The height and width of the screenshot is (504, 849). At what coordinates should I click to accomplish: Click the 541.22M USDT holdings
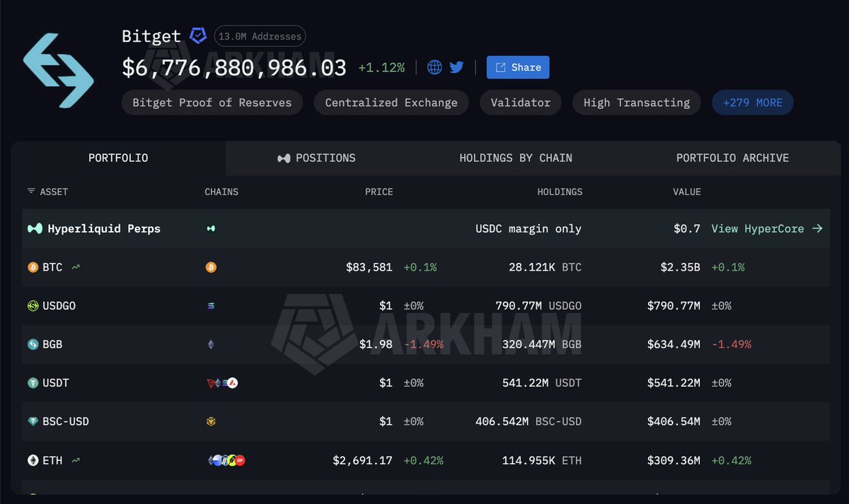pyautogui.click(x=542, y=383)
